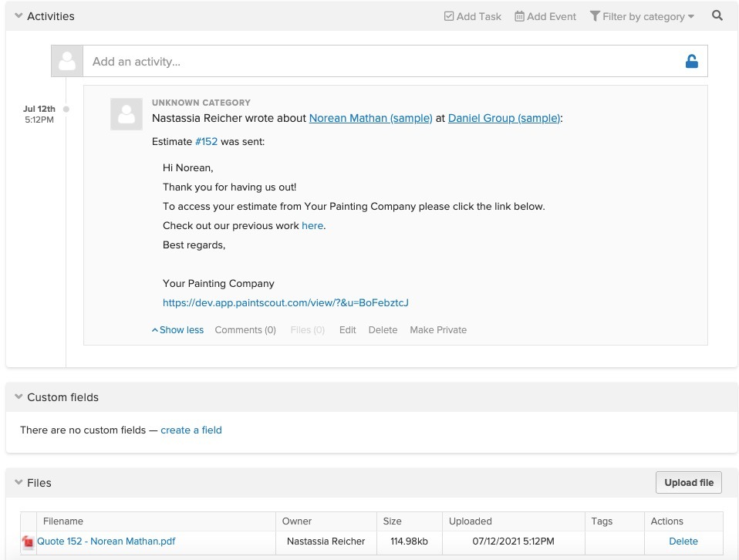Click Add Event in the Activities header
The image size is (739, 560).
545,16
